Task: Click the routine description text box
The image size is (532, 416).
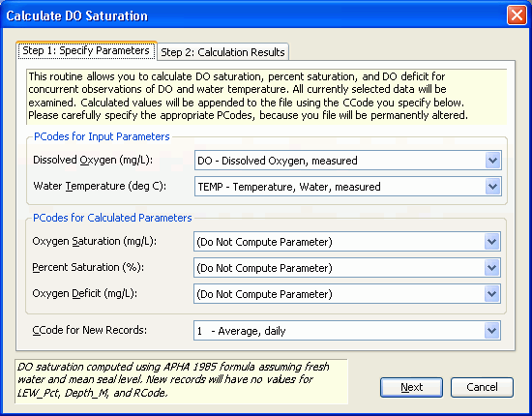Action: point(267,97)
